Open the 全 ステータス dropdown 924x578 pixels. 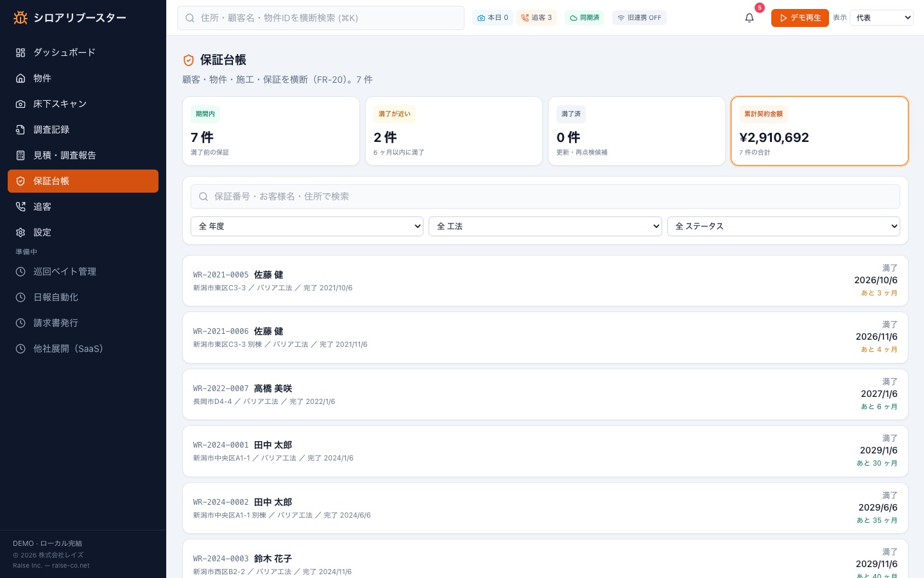783,226
